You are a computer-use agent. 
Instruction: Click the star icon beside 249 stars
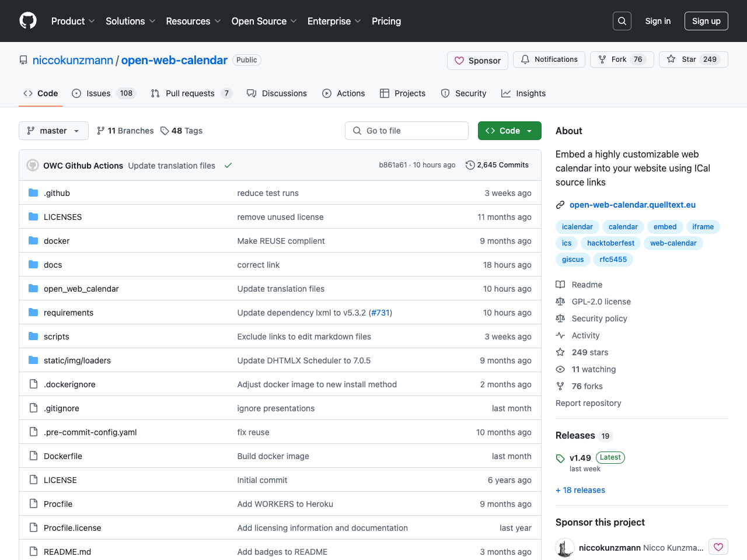560,352
